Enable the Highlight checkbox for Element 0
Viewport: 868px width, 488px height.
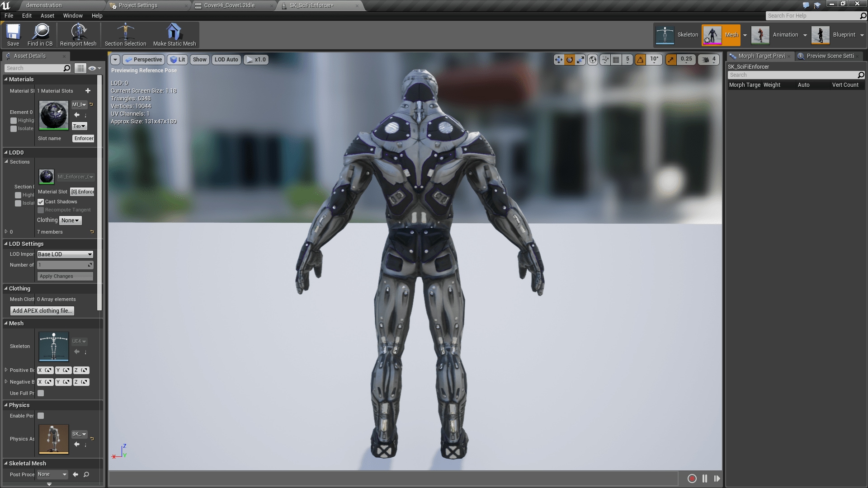pos(14,120)
